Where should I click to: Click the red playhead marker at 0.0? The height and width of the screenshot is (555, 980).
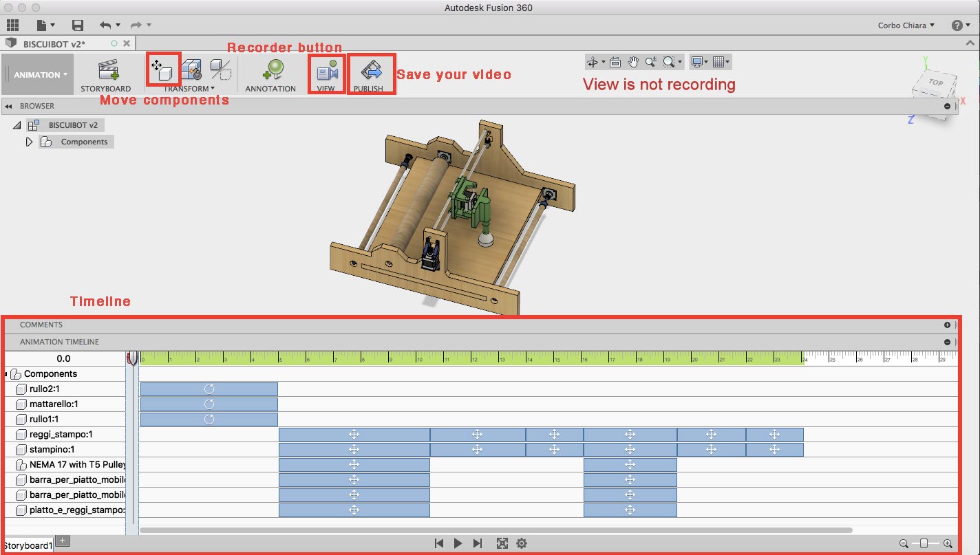pyautogui.click(x=132, y=358)
